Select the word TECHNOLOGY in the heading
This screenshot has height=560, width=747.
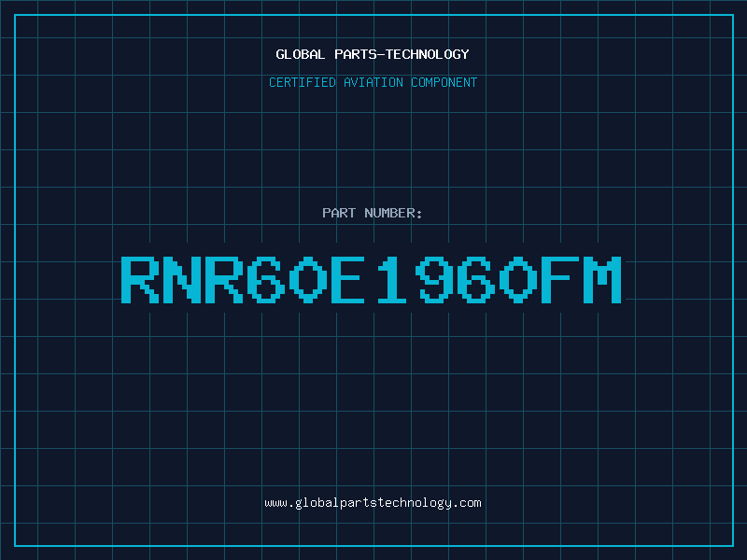point(428,54)
